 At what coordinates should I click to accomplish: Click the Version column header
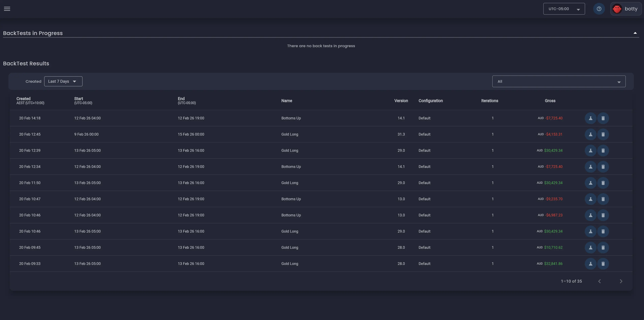coord(401,101)
